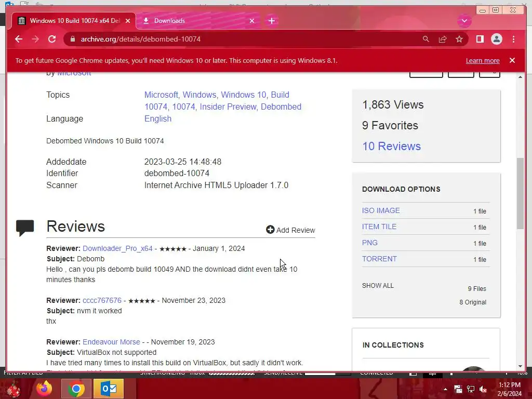Open the Learn more link

(x=483, y=60)
